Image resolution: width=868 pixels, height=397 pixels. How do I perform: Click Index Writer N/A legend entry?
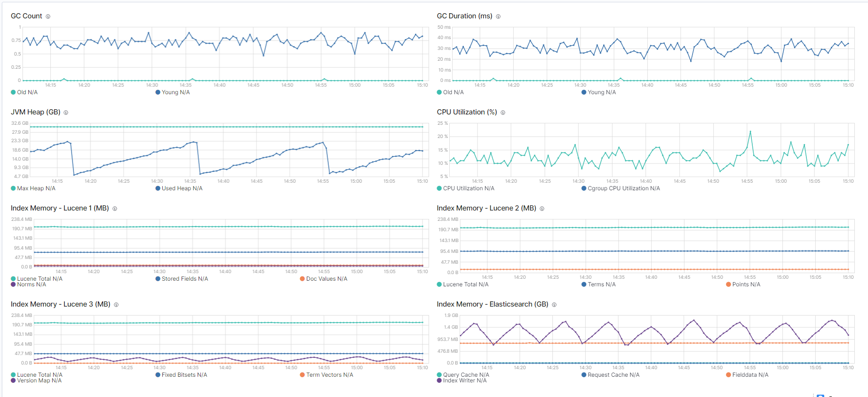point(462,381)
